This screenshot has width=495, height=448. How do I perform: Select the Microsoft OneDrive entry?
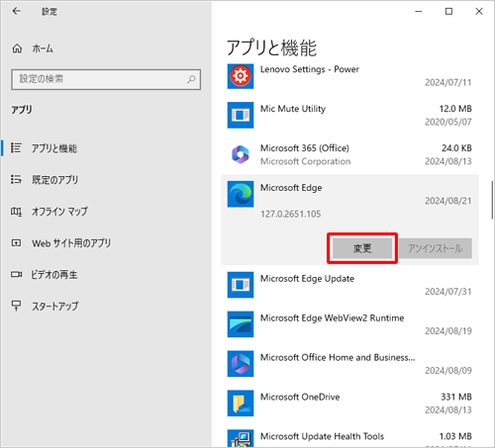point(349,403)
